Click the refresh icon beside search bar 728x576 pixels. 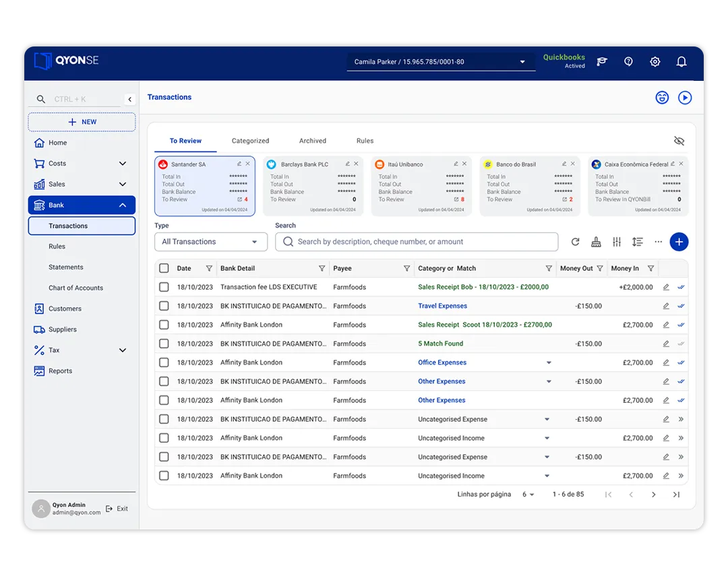pyautogui.click(x=575, y=242)
